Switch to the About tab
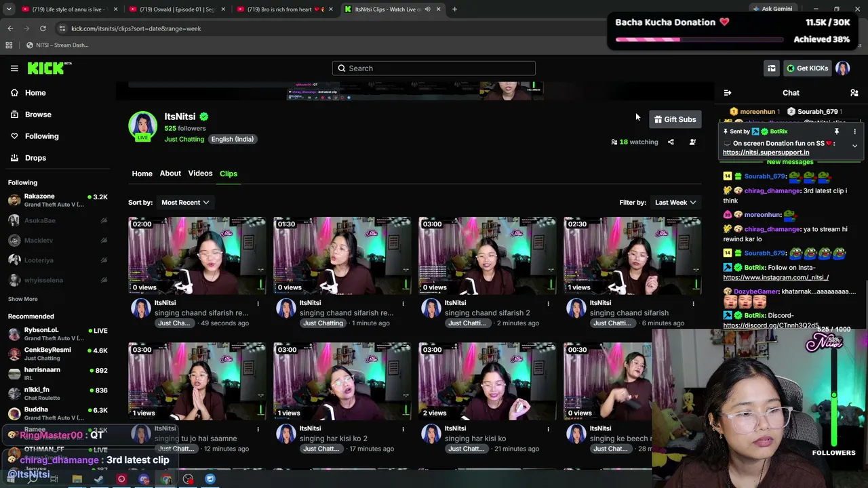The width and height of the screenshot is (868, 488). point(170,174)
